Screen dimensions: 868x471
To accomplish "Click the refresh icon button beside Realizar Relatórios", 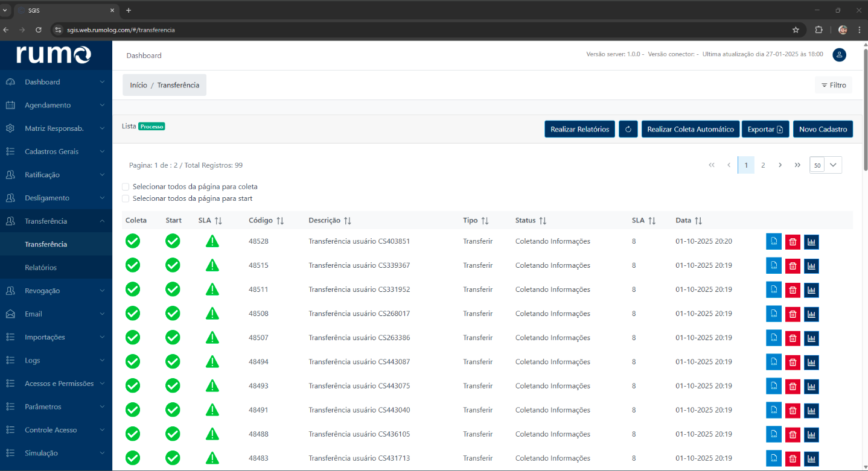I will pyautogui.click(x=628, y=129).
